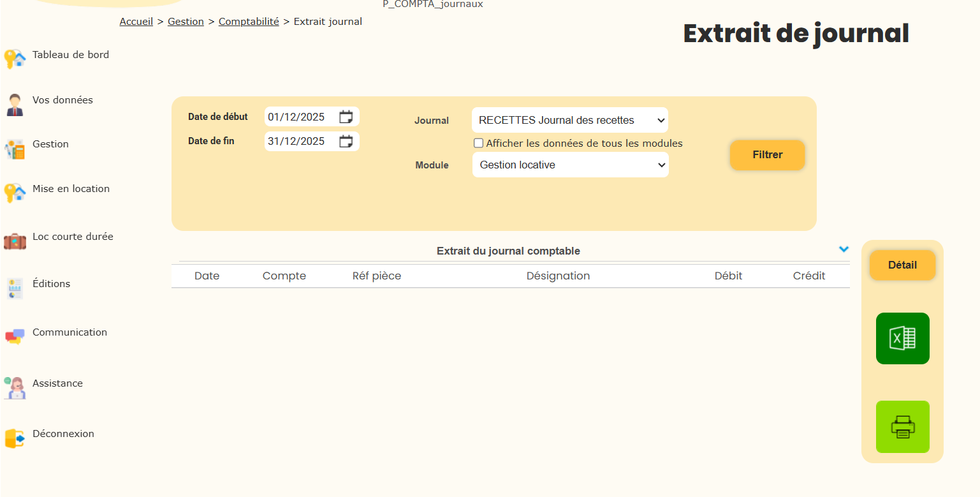The height and width of the screenshot is (497, 980).
Task: Click the Déconnexion logout icon
Action: (15, 438)
